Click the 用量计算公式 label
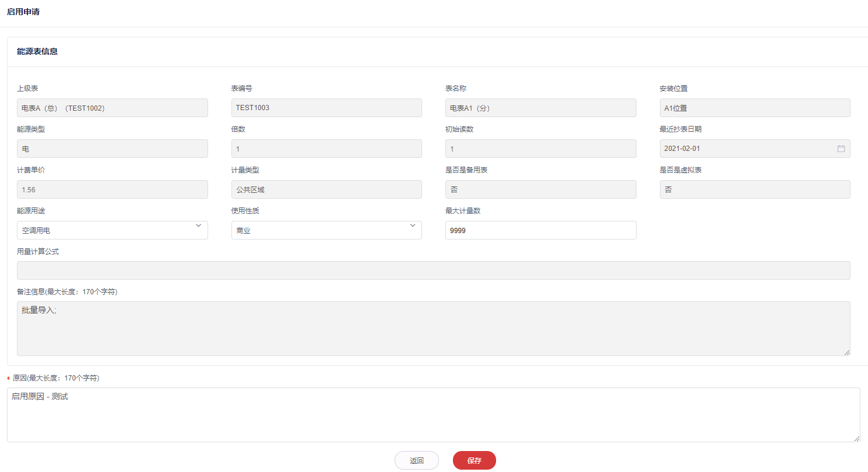 pyautogui.click(x=38, y=252)
